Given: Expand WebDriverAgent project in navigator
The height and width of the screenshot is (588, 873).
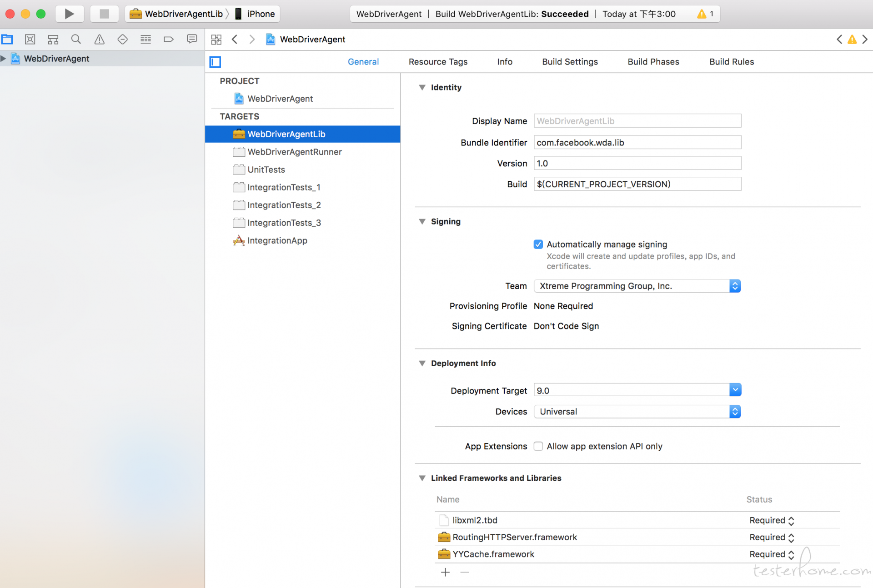Looking at the screenshot, I should point(3,58).
